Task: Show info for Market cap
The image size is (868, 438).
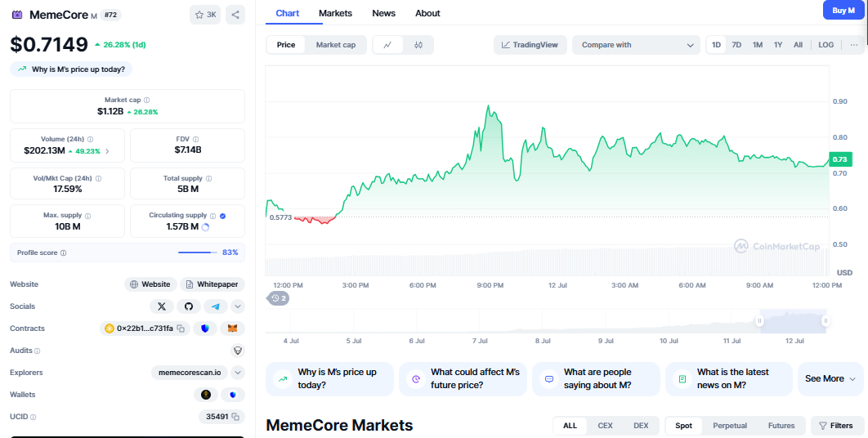Action: coord(146,101)
